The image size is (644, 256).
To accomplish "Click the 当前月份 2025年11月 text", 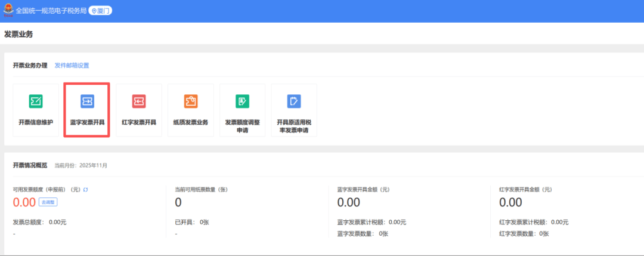I will [x=81, y=165].
